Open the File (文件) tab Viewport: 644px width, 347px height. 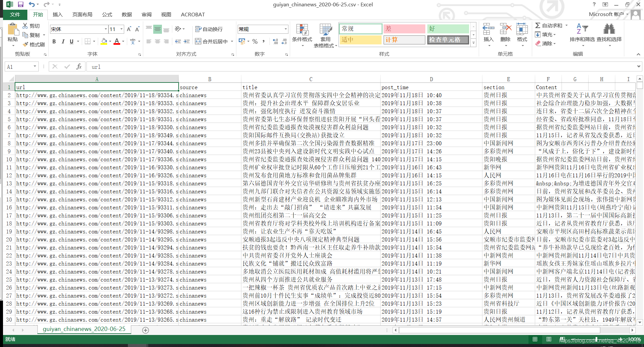click(15, 14)
